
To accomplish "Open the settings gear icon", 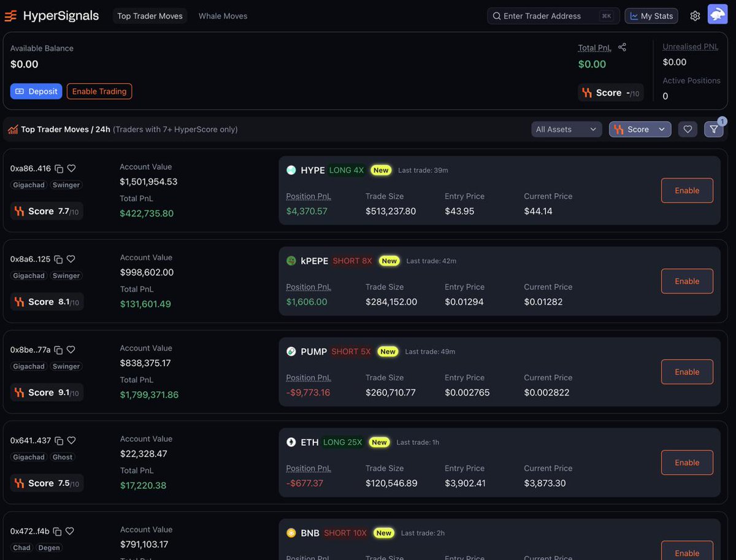I will click(695, 16).
